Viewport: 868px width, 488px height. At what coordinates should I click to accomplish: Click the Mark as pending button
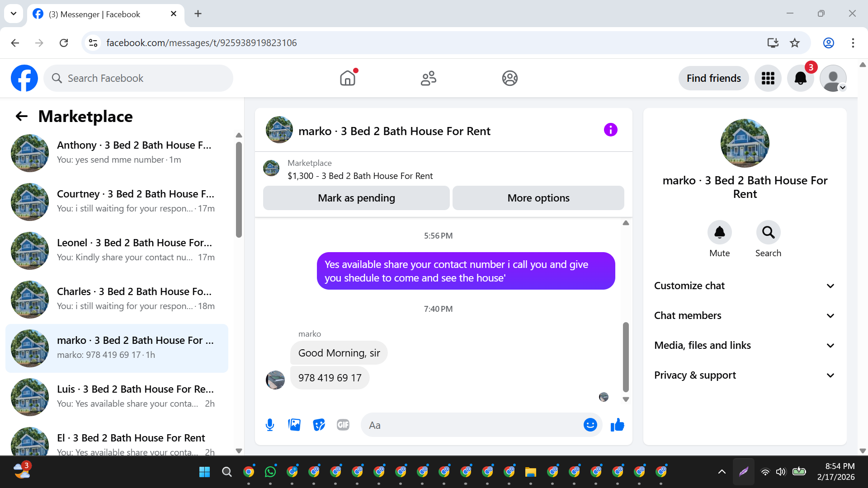356,198
